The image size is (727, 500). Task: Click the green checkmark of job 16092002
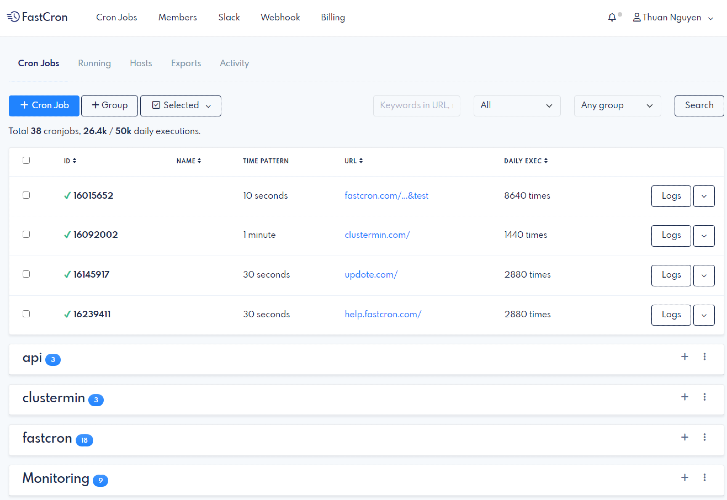click(67, 235)
